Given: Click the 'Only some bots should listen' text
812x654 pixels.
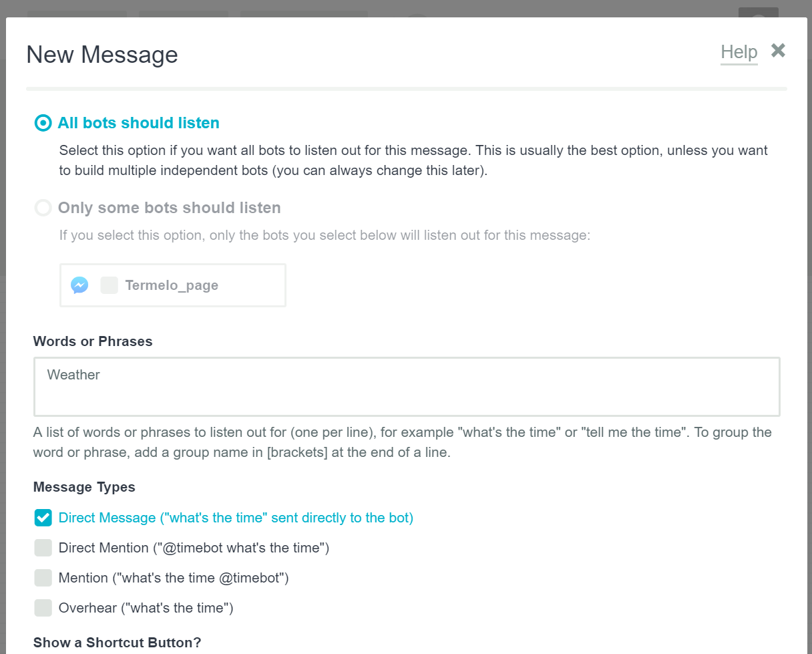Looking at the screenshot, I should [x=170, y=208].
